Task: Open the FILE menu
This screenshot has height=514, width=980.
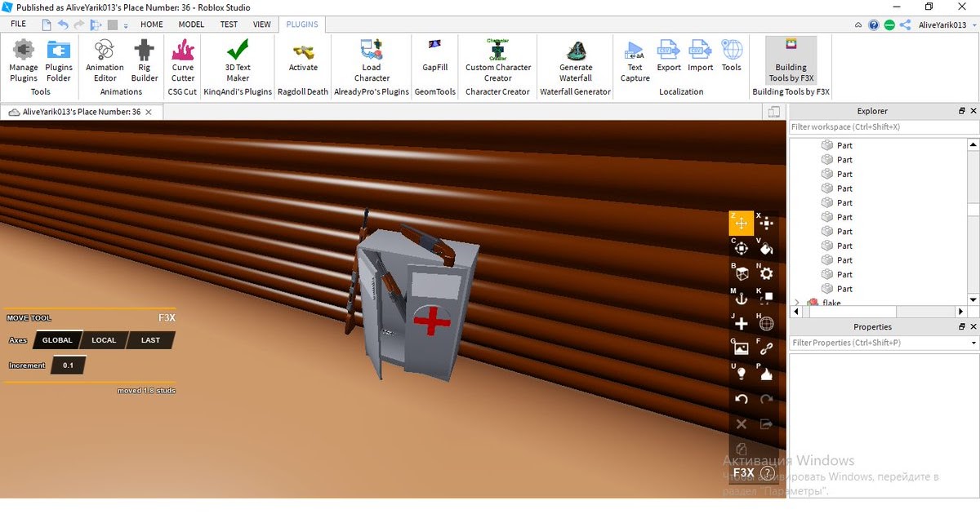Action: 18,24
